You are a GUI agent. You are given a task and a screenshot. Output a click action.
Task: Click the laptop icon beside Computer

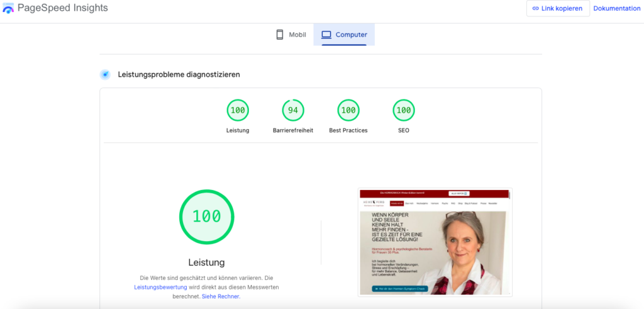coord(326,35)
